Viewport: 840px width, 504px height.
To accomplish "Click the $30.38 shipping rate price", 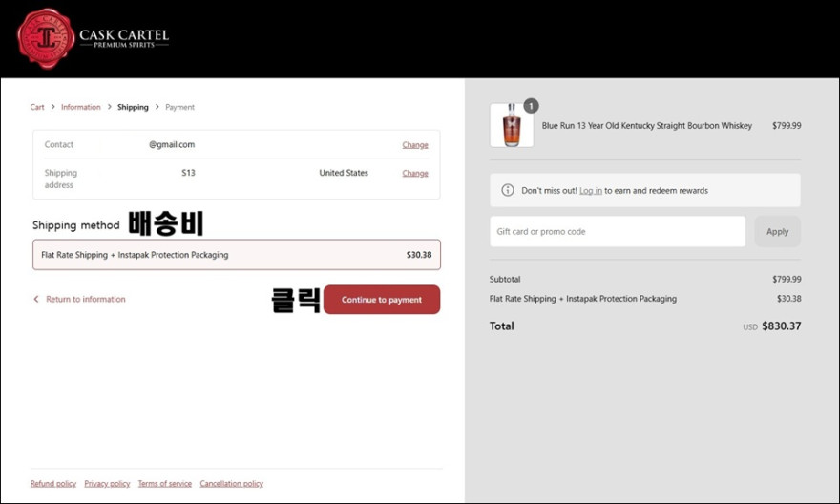I will point(419,255).
